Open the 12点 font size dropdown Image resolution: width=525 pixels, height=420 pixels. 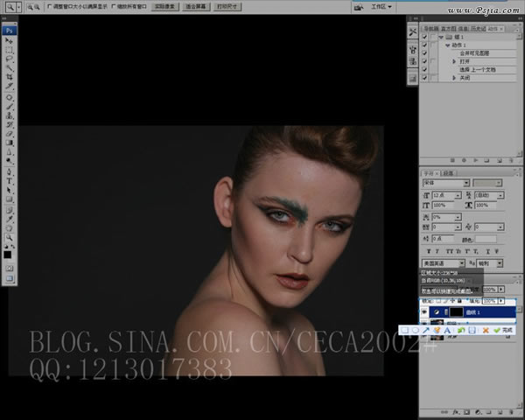pos(458,196)
